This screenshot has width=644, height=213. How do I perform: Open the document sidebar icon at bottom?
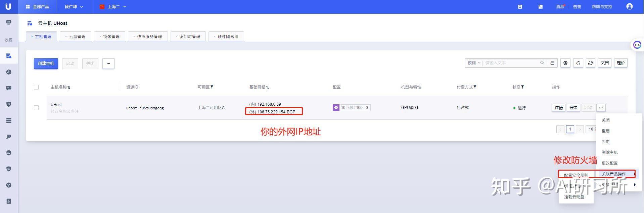[9, 201]
